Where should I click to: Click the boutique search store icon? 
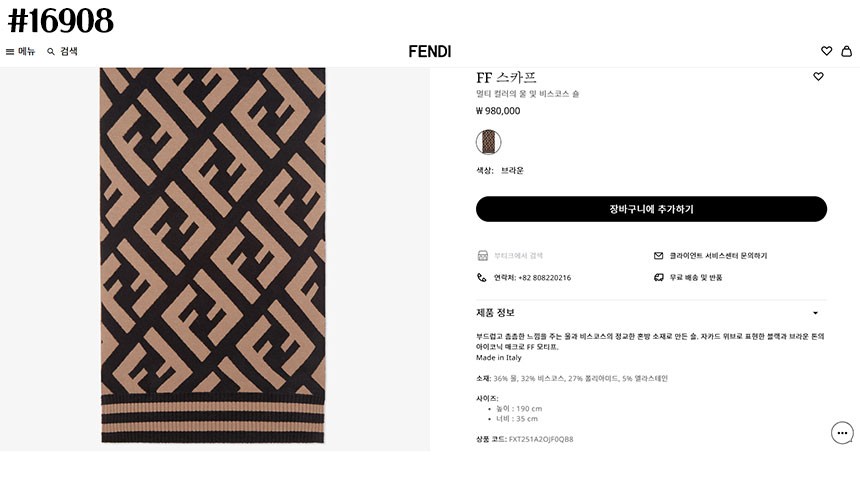tap(482, 256)
